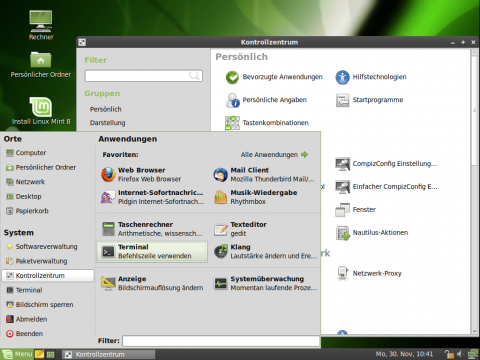This screenshot has height=360, width=480.
Task: Open Netzwerk-Proxy settings
Action: tap(369, 273)
